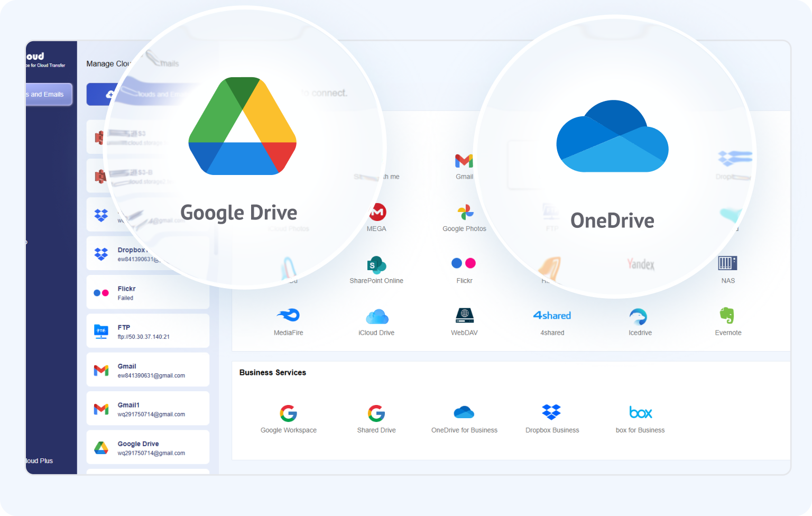The image size is (812, 516).
Task: Choose the box for Business icon
Action: pyautogui.click(x=641, y=412)
